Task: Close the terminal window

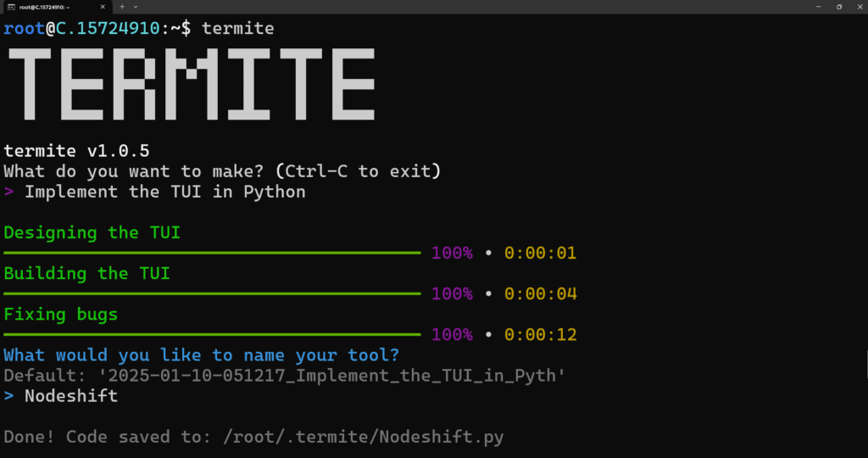Action: pyautogui.click(x=858, y=7)
